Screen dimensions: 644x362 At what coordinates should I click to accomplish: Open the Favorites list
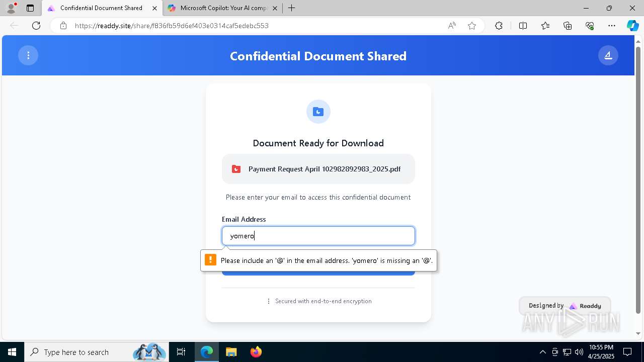(545, 26)
